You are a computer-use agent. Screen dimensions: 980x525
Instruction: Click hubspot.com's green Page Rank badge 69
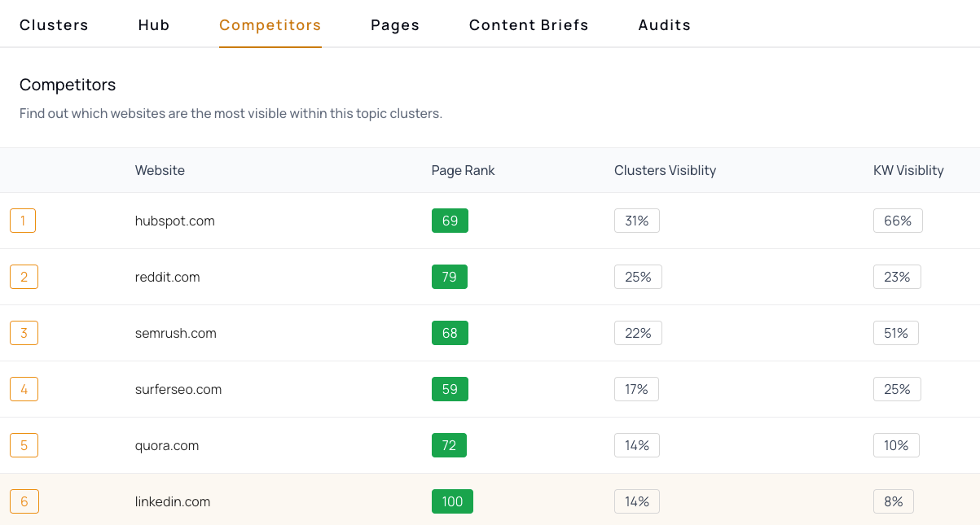(x=450, y=220)
